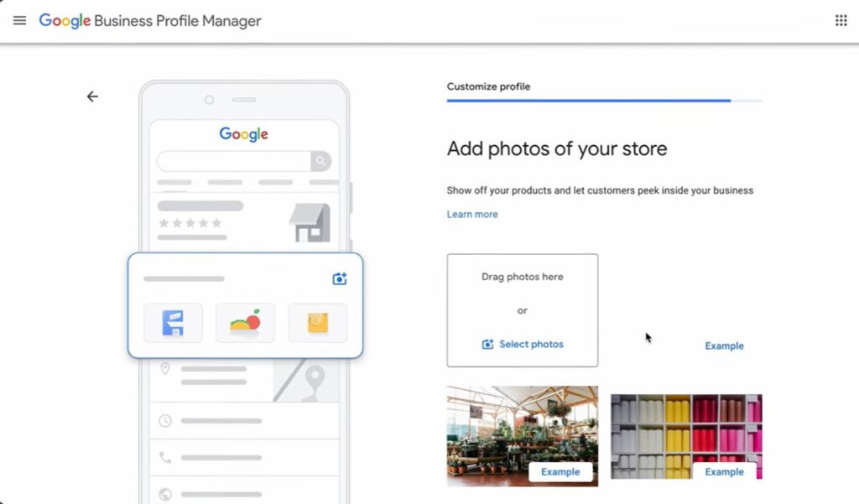This screenshot has height=504, width=859.
Task: Click the add-photo camera icon in preview card
Action: point(339,278)
